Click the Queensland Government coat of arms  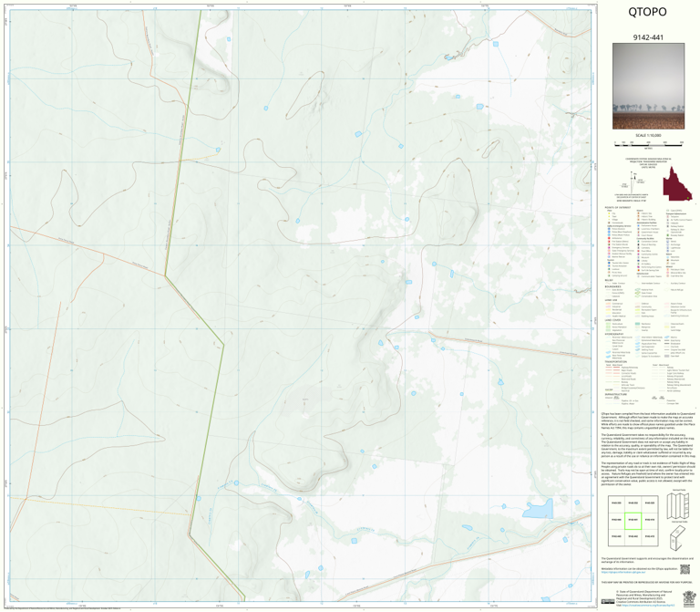688,597
